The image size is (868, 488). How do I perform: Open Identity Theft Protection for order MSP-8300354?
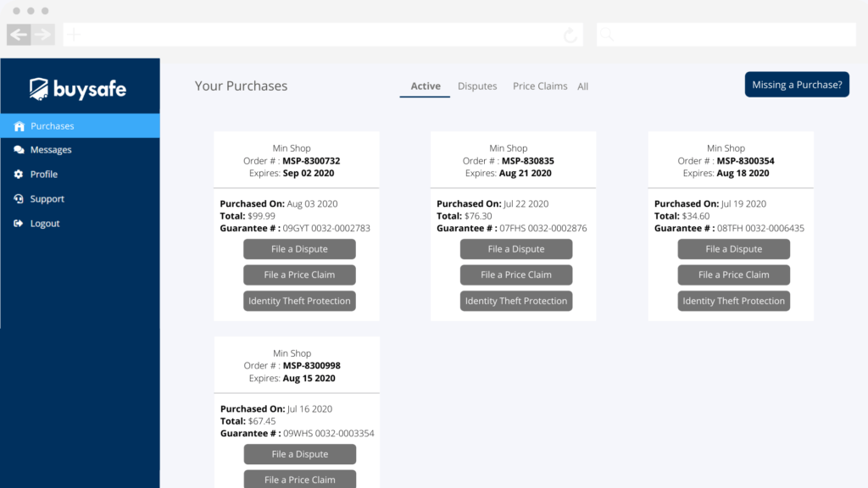733,301
